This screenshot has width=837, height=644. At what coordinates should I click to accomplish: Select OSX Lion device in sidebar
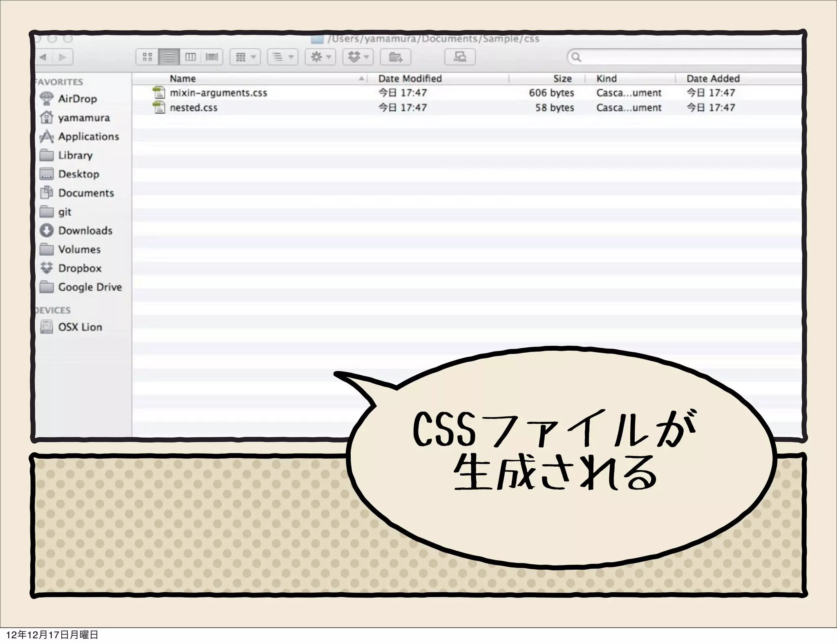tap(80, 327)
